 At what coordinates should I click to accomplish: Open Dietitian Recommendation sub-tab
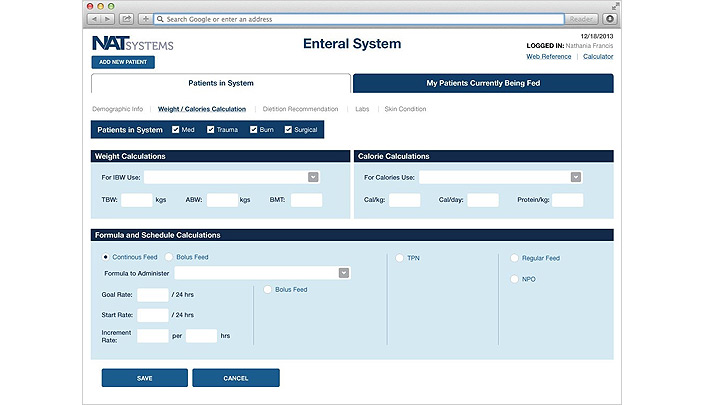coord(300,109)
